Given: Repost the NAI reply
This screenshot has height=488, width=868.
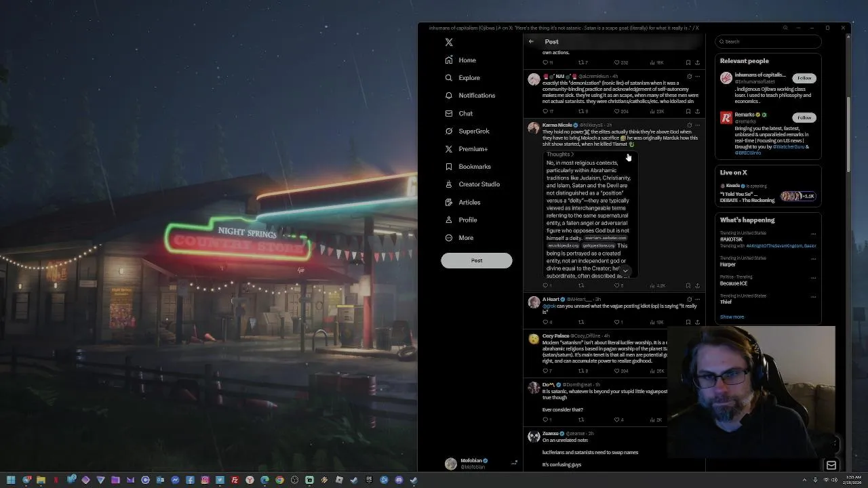Looking at the screenshot, I should [580, 111].
